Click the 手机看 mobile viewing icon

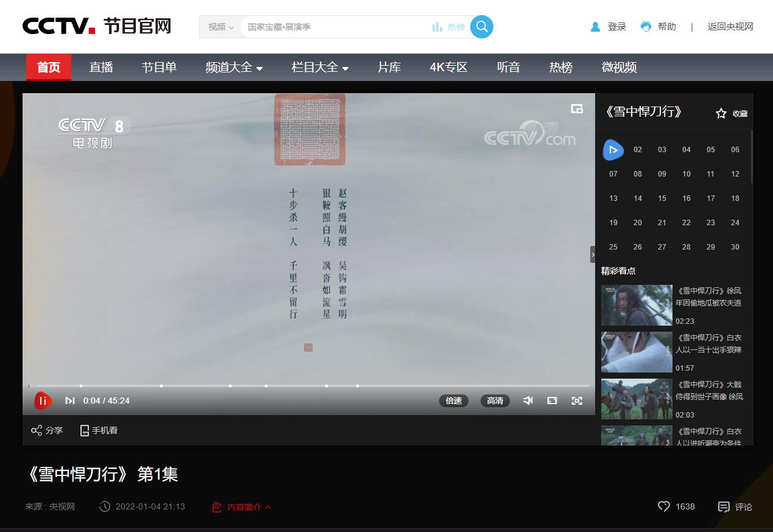pos(97,430)
